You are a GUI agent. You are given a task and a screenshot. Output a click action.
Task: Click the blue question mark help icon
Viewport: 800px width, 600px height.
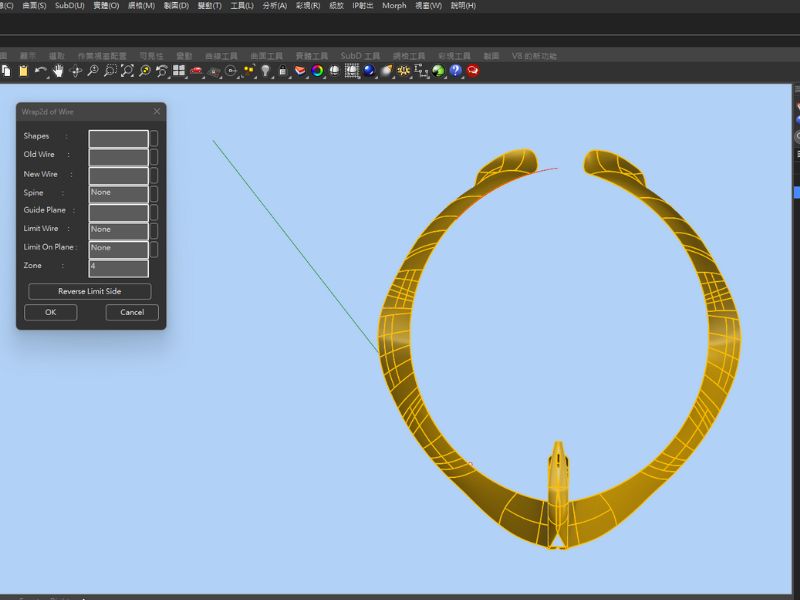pos(455,71)
